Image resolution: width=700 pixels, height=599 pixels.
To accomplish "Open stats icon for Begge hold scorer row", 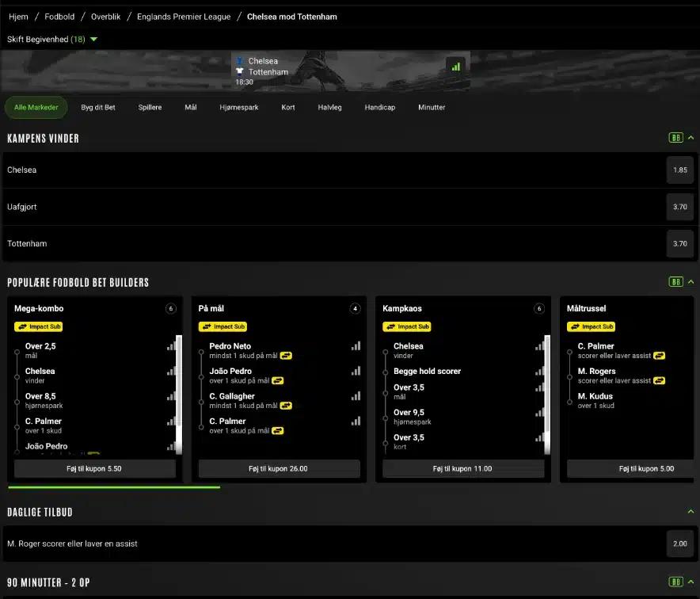I will click(540, 371).
